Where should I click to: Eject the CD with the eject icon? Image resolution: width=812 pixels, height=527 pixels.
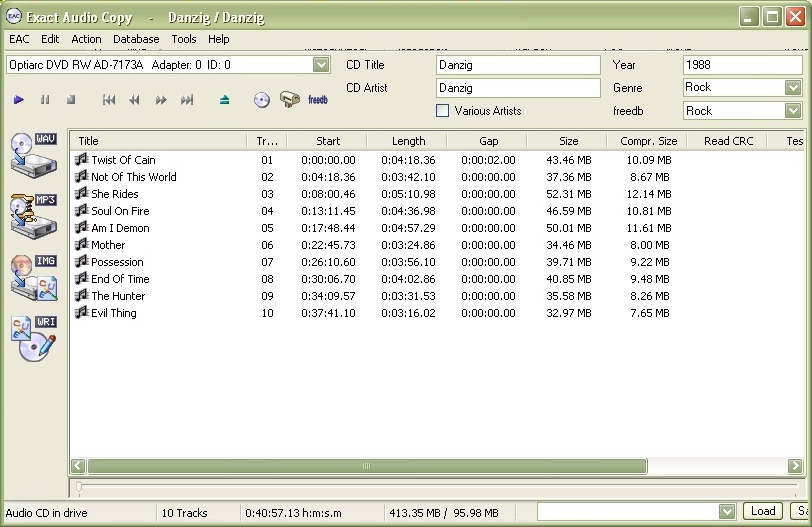224,100
